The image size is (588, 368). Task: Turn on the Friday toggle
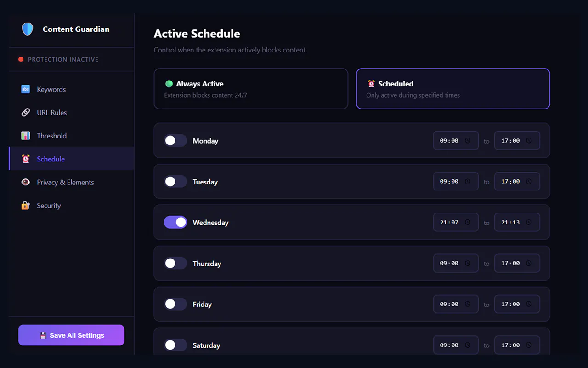(x=175, y=304)
